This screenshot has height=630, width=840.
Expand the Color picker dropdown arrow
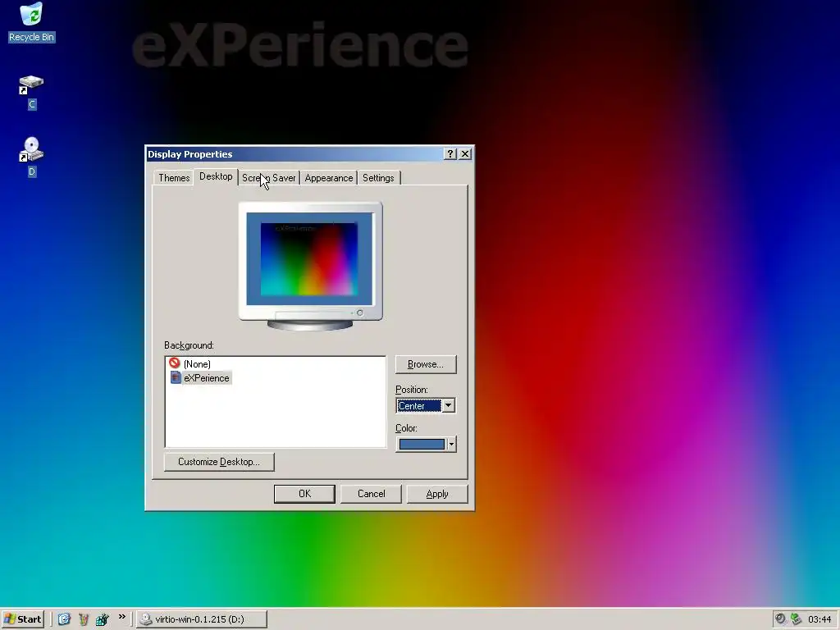pos(452,444)
